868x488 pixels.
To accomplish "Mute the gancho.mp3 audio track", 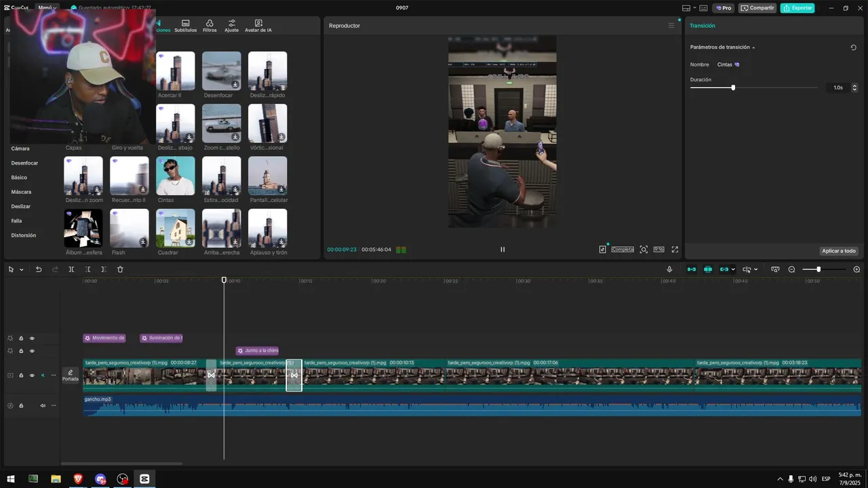I will 43,406.
